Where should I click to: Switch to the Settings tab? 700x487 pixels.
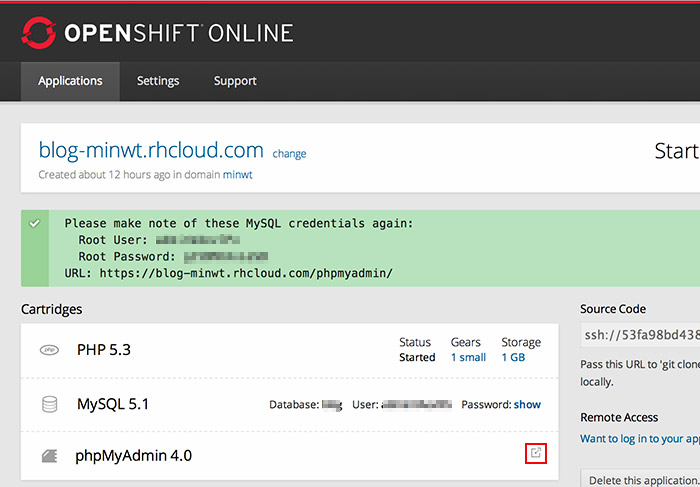point(158,81)
